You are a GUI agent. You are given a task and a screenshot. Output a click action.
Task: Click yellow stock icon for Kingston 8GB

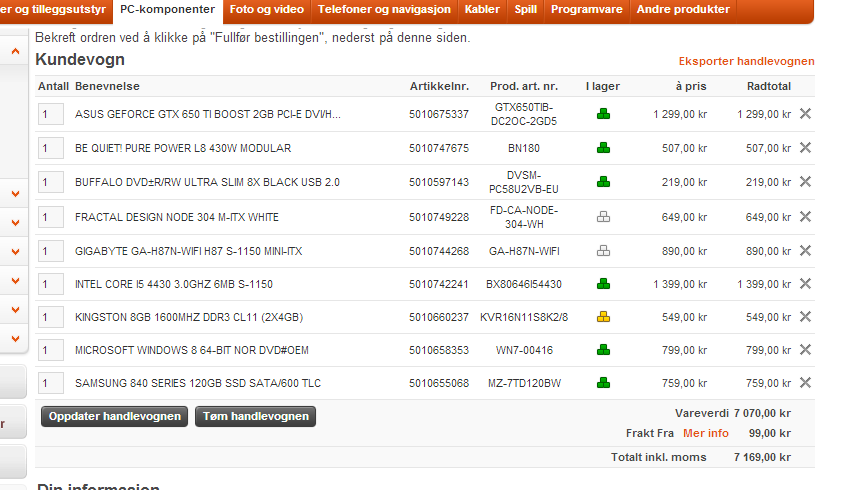[603, 317]
